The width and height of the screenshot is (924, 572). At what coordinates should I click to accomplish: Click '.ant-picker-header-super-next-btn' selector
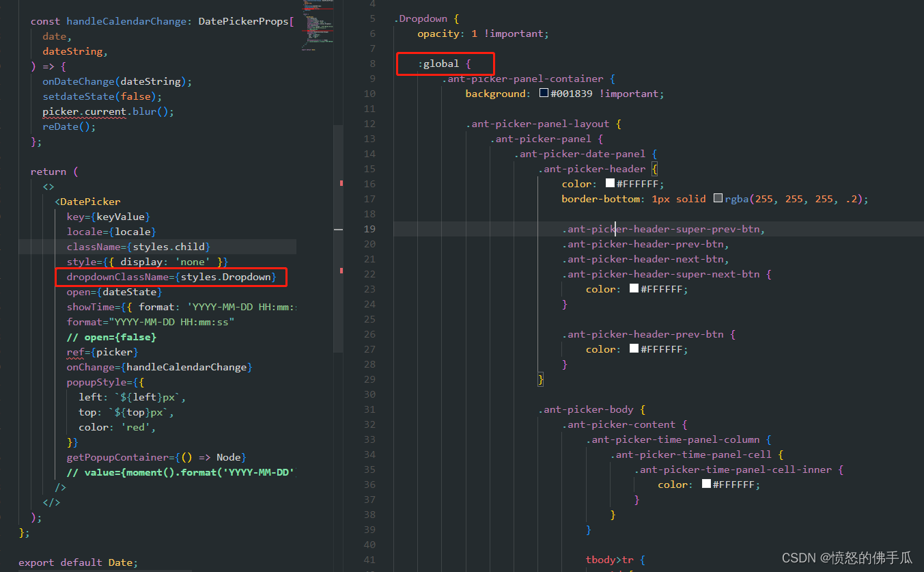coord(660,274)
